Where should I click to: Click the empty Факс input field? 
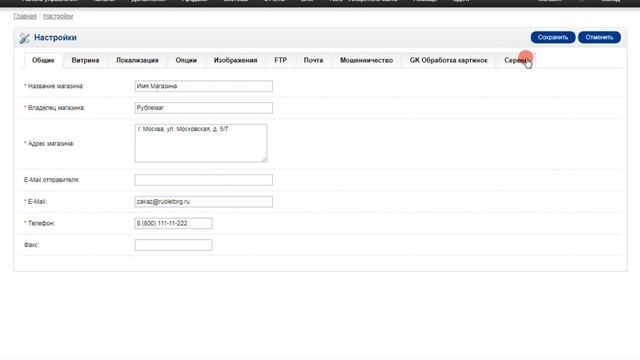point(173,245)
